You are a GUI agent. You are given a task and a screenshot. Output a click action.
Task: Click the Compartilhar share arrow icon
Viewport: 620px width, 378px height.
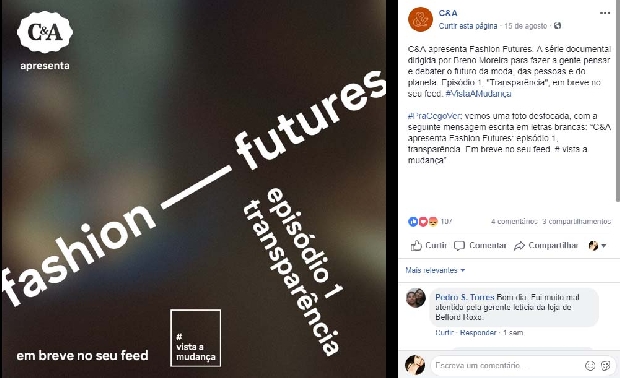(x=519, y=246)
